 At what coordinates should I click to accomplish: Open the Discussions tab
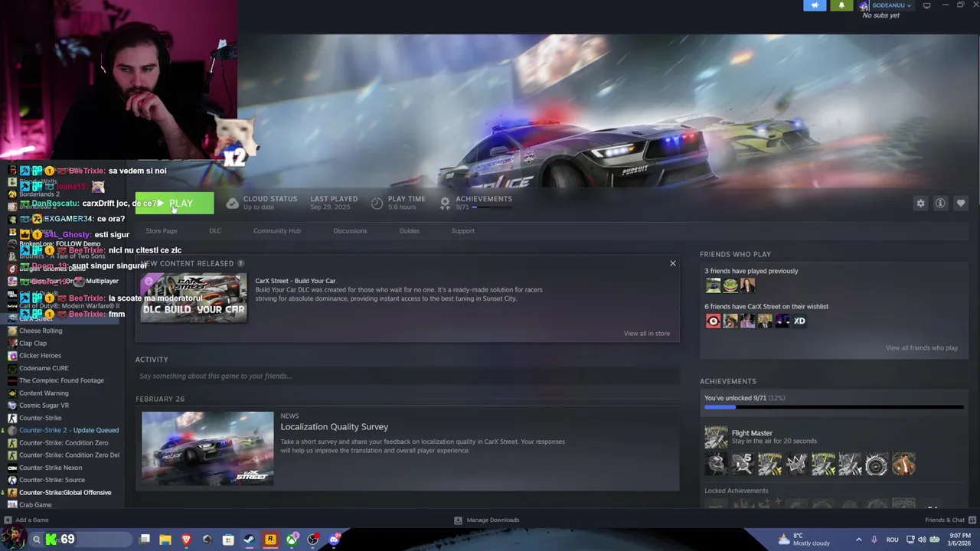tap(350, 230)
